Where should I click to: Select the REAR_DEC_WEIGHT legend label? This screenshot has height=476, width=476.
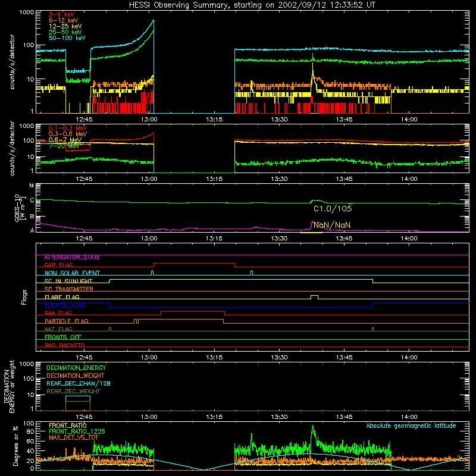tap(73, 392)
